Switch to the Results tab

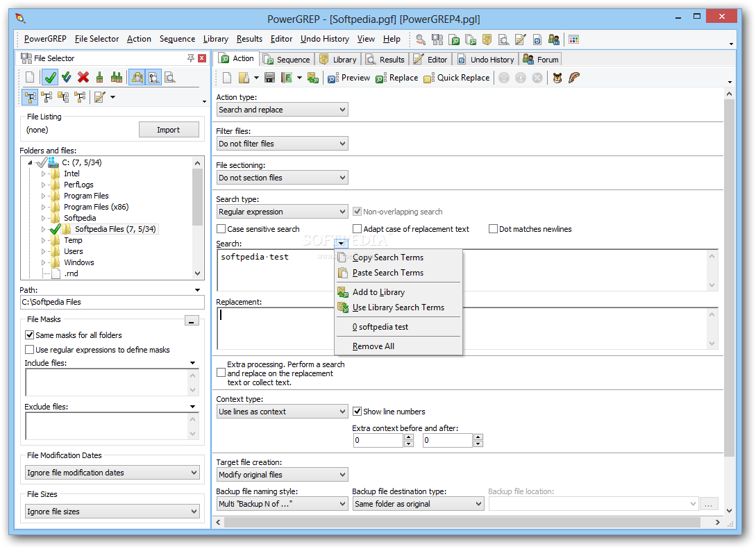pos(385,59)
